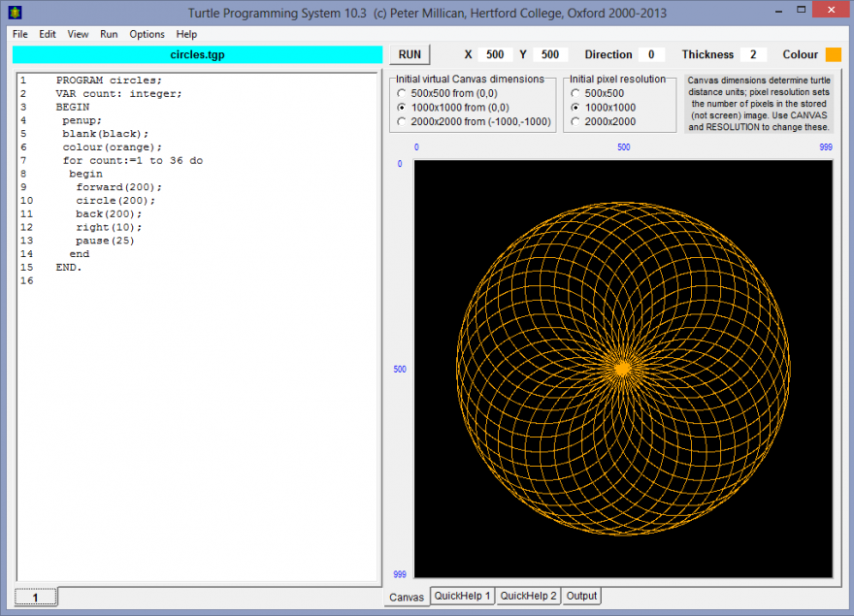Screen dimensions: 854x616
Task: Choose 500x500 initial pixel resolution
Action: pyautogui.click(x=575, y=93)
